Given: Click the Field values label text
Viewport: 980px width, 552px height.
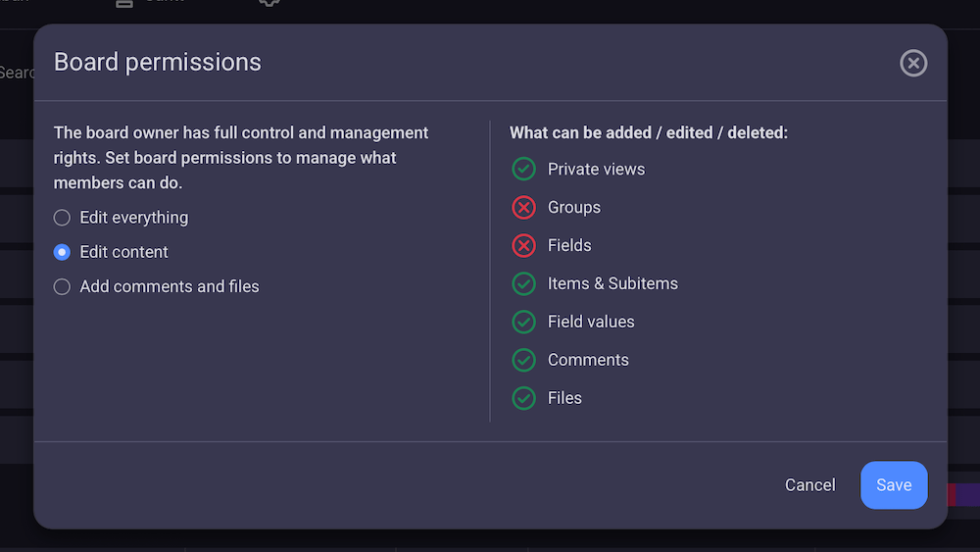Looking at the screenshot, I should (x=591, y=323).
